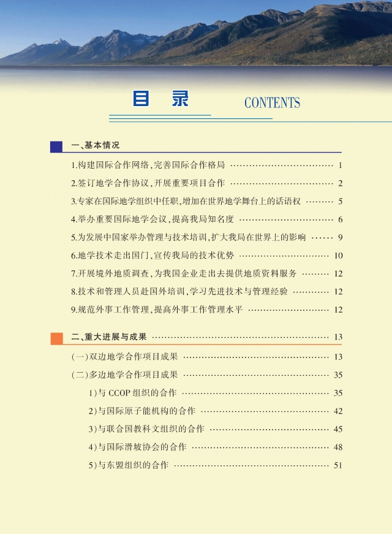Click the orange square beside 重大进展与成果

click(56, 338)
